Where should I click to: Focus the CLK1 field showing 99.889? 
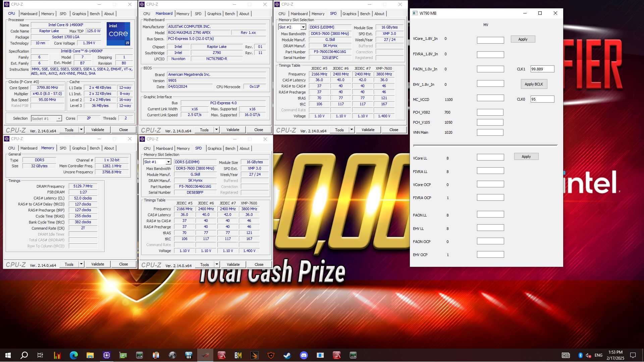click(542, 69)
